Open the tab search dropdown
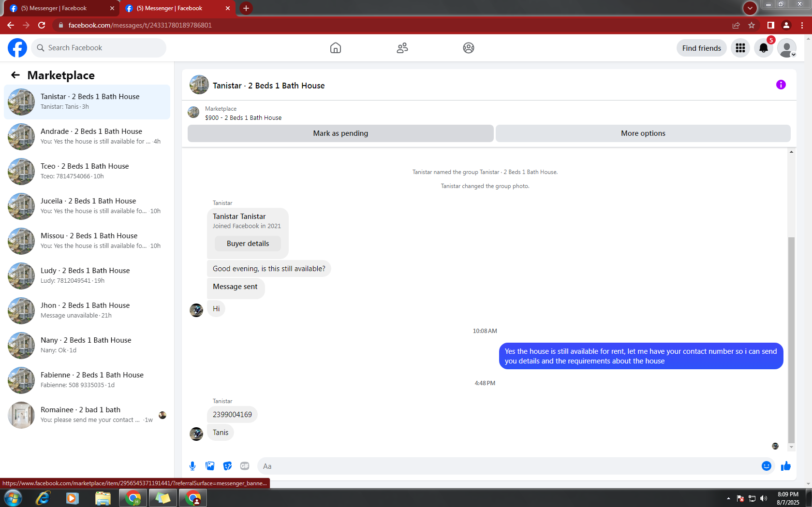The height and width of the screenshot is (507, 812). click(x=750, y=8)
